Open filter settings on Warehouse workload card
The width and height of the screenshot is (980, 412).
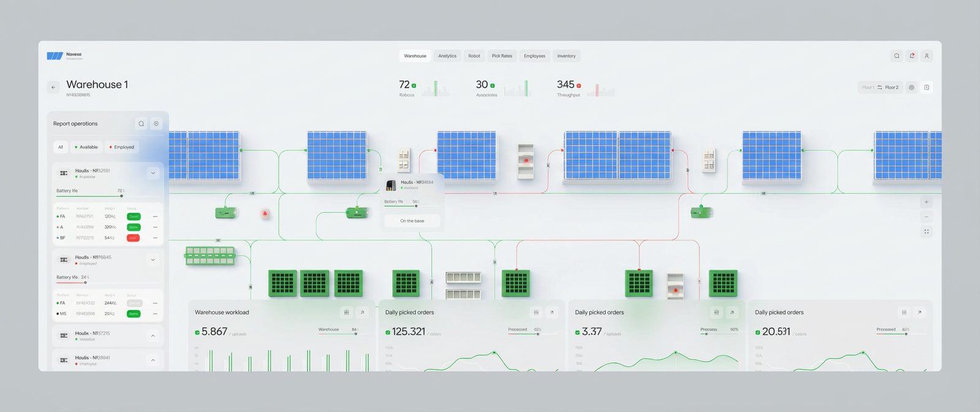point(347,312)
